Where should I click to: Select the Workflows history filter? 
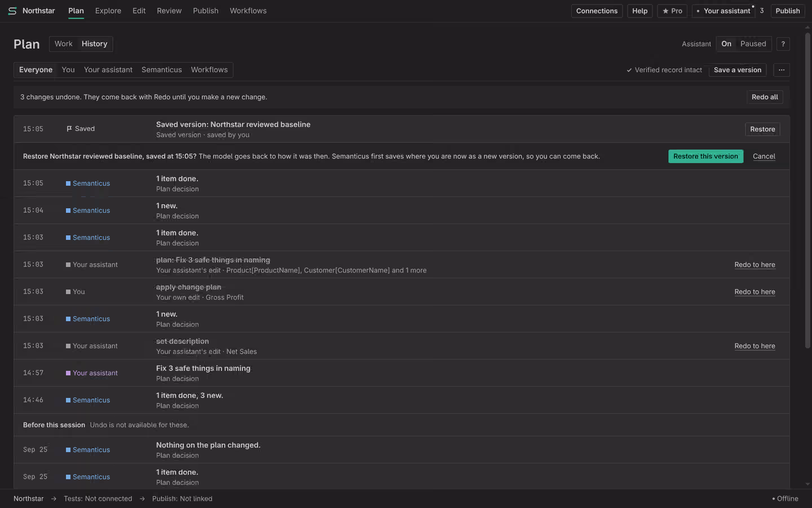209,70
